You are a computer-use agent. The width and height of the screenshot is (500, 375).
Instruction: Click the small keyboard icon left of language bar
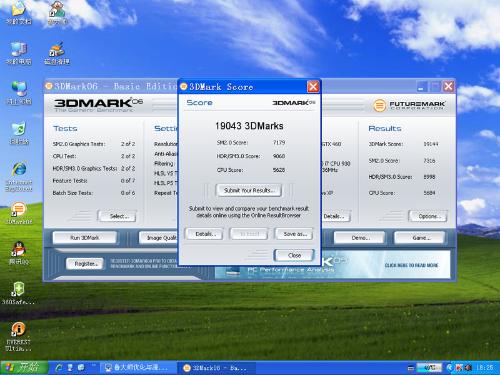click(411, 368)
